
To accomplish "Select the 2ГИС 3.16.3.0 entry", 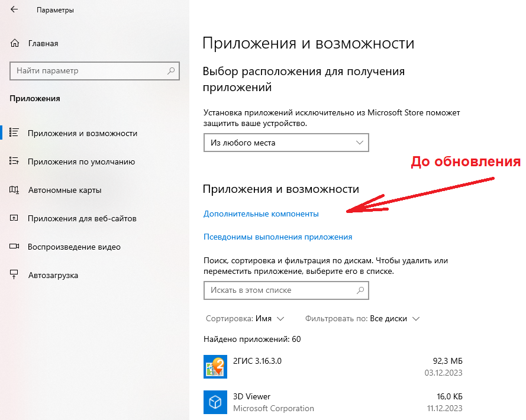I will click(x=257, y=361).
